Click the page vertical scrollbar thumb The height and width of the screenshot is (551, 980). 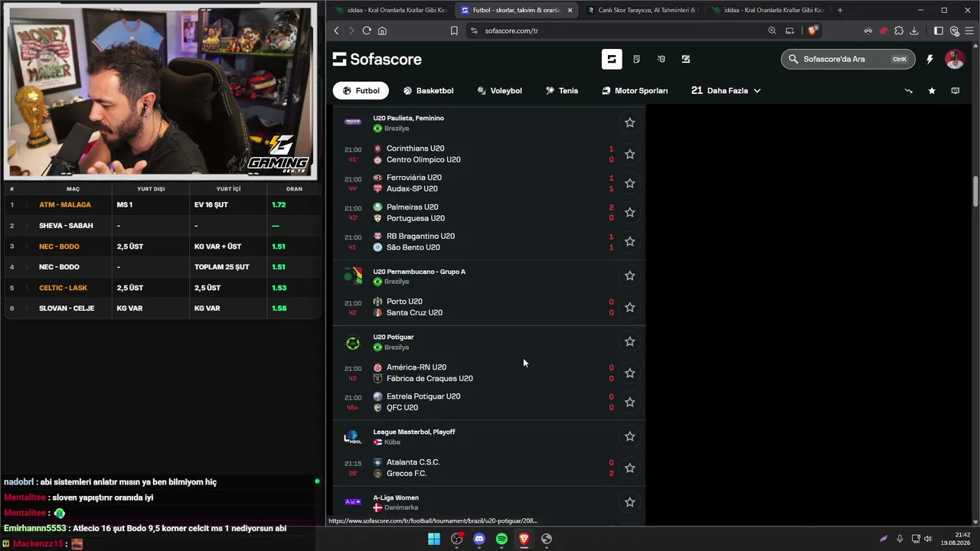975,191
